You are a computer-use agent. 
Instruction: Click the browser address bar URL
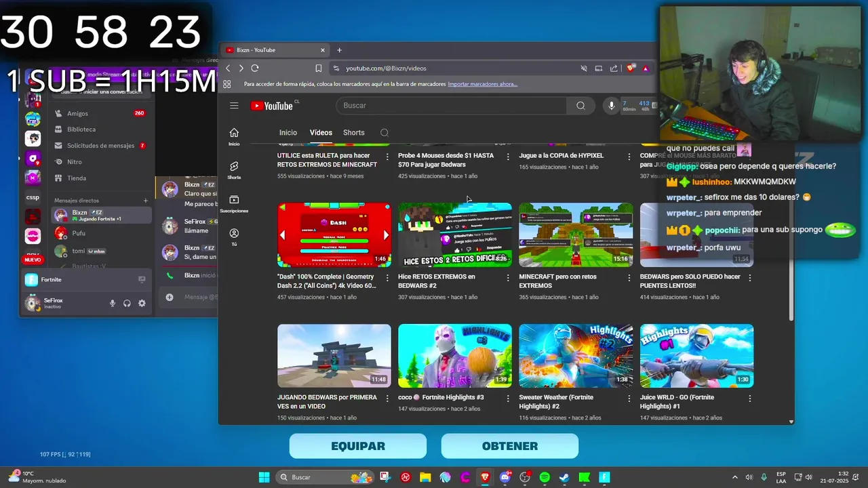[386, 68]
